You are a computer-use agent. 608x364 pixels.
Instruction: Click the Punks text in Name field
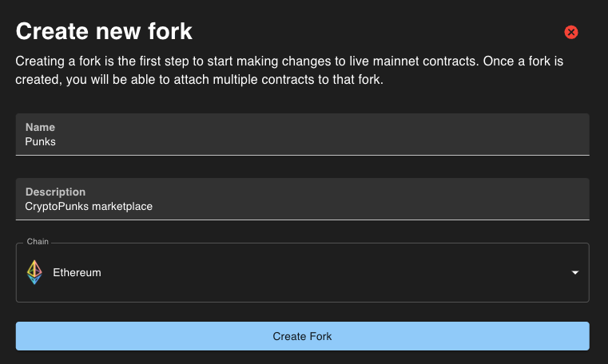coord(41,142)
